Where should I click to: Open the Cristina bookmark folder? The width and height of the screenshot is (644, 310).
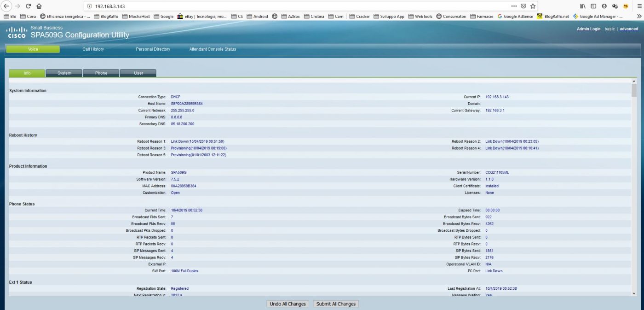click(314, 17)
